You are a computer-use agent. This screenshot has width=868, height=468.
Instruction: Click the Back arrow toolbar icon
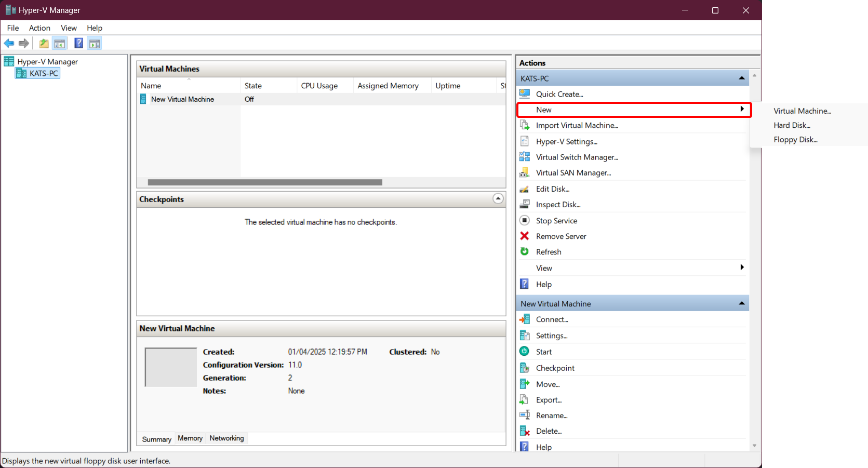click(x=9, y=43)
